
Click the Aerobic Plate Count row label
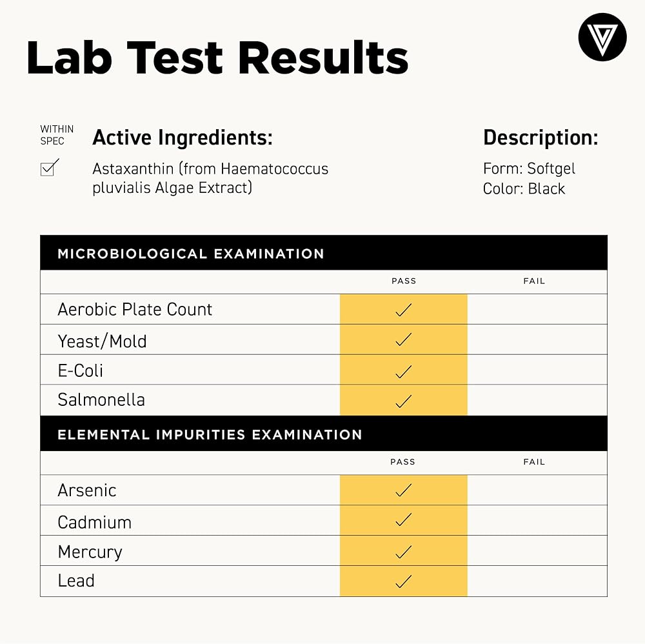135,310
